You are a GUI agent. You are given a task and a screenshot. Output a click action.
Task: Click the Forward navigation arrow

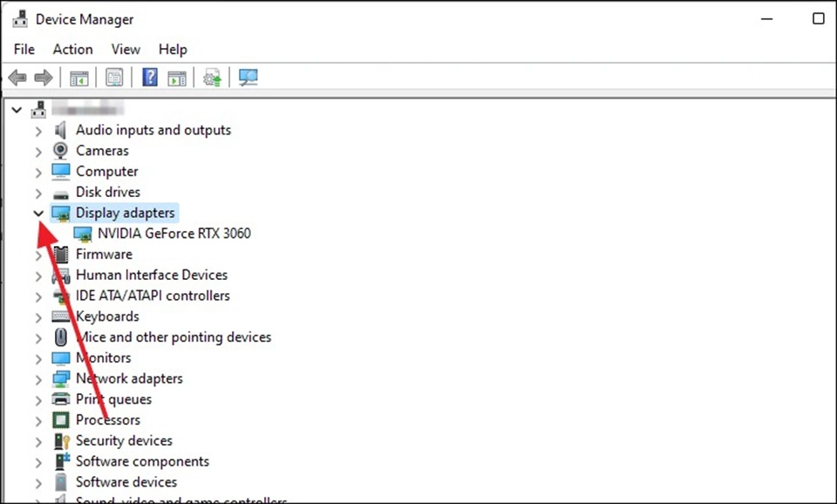pyautogui.click(x=44, y=78)
